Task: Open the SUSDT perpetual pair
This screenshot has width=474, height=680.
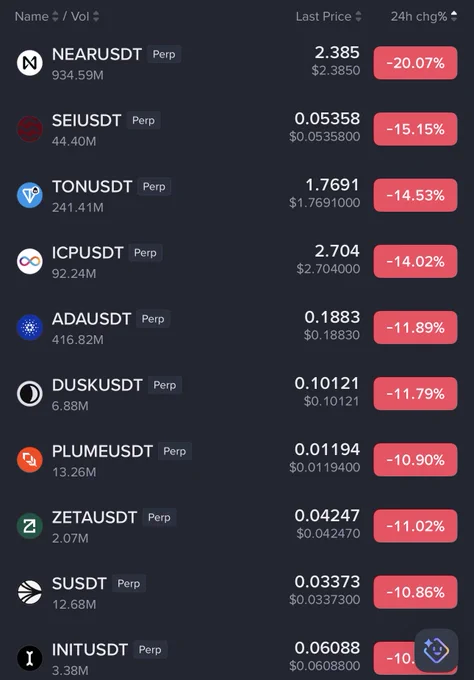Action: click(237, 592)
